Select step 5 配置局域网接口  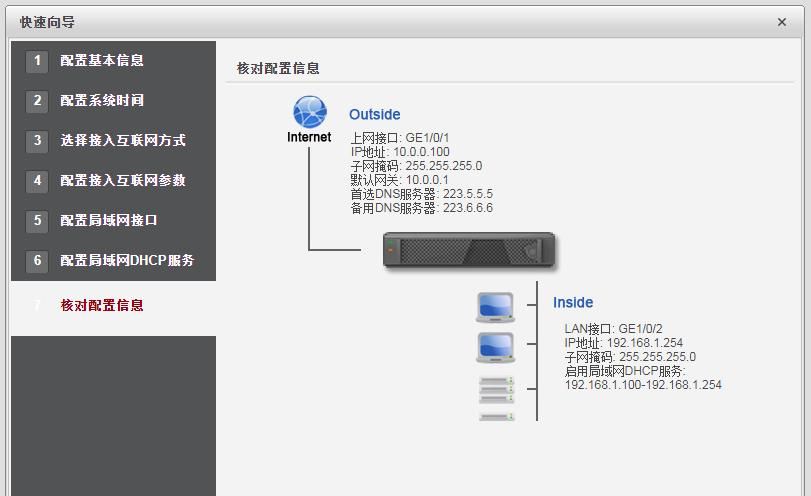coord(113,220)
